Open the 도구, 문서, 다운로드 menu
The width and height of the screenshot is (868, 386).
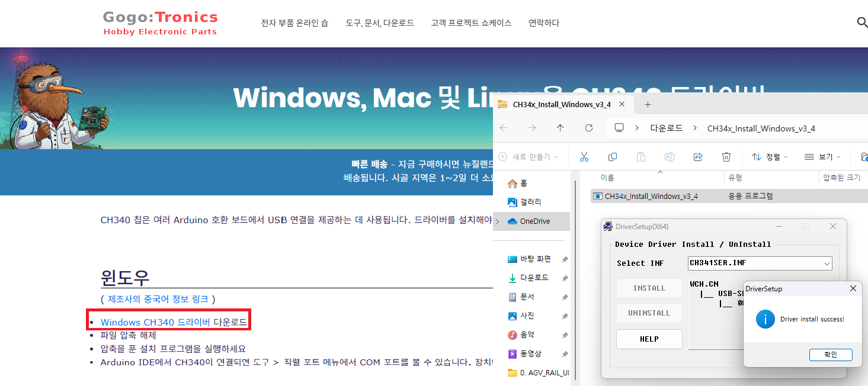(x=380, y=23)
